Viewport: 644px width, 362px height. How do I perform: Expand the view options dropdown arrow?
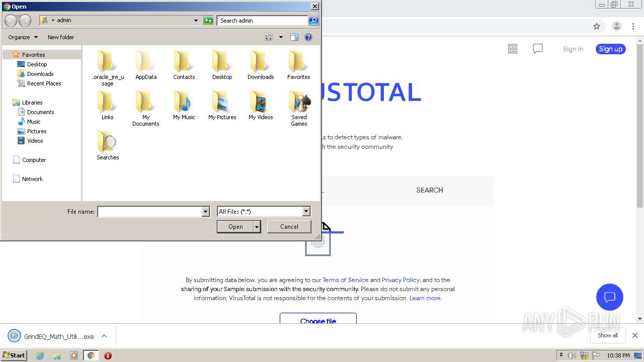point(281,37)
